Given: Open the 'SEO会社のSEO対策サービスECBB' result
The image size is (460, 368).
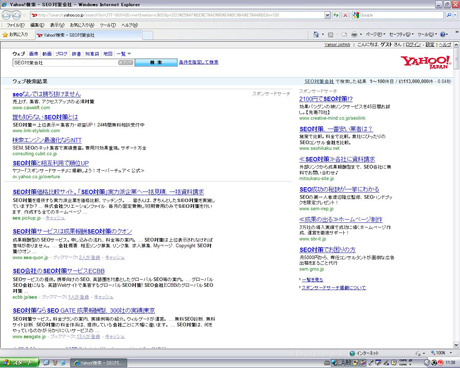Looking at the screenshot, I should [59, 271].
